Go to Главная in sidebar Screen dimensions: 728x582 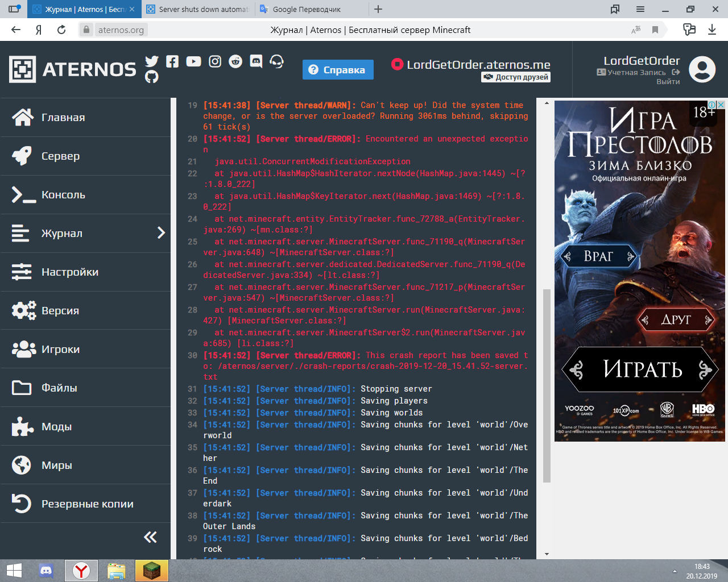tap(85, 118)
